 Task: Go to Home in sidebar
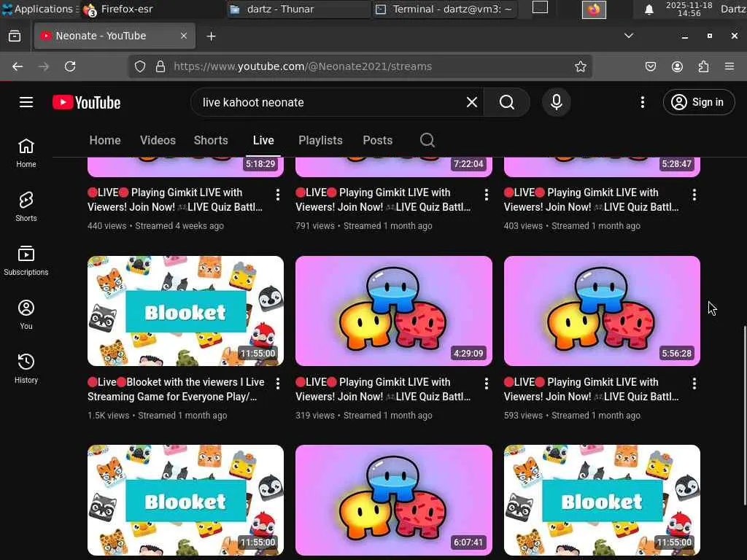(26, 153)
